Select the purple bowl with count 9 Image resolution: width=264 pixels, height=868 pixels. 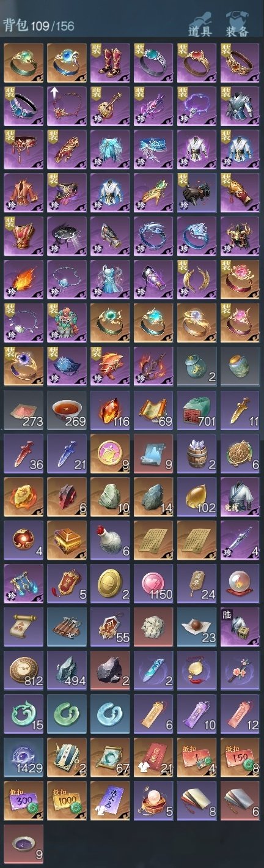tap(24, 844)
